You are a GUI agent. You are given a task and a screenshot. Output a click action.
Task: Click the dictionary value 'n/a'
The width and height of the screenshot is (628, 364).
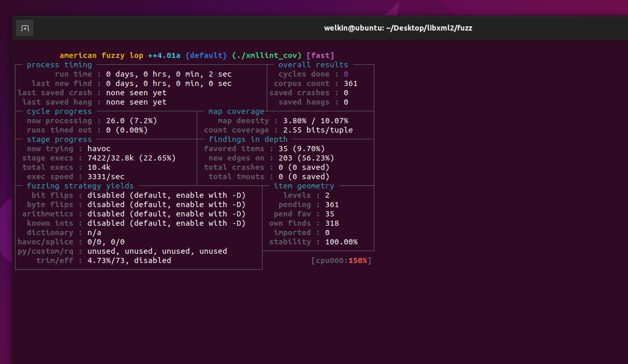point(94,232)
